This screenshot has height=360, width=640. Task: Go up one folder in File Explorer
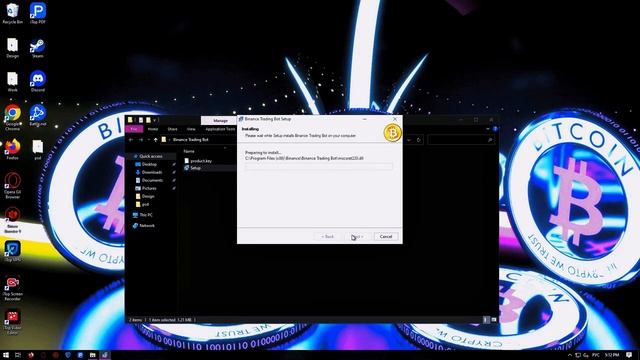click(x=156, y=140)
